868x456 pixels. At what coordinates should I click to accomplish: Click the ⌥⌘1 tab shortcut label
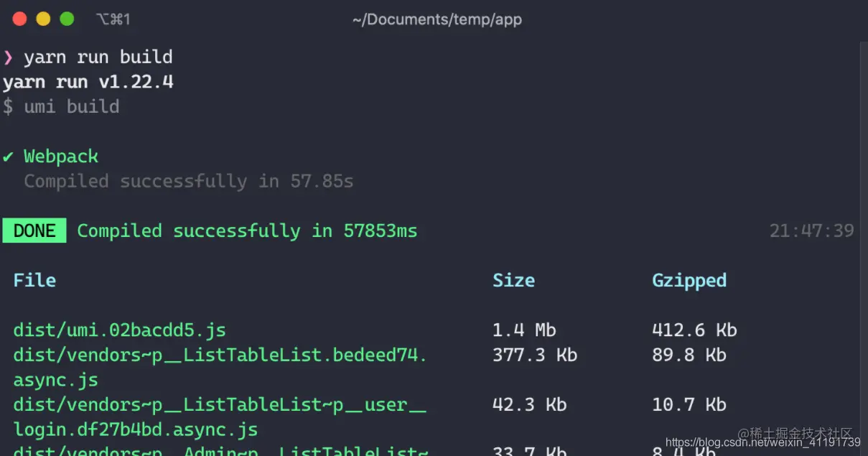tap(113, 19)
